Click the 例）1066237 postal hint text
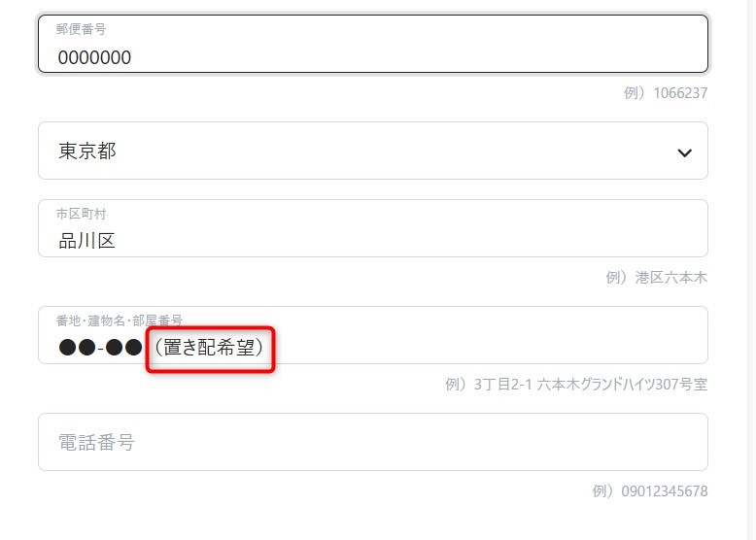 tap(666, 93)
